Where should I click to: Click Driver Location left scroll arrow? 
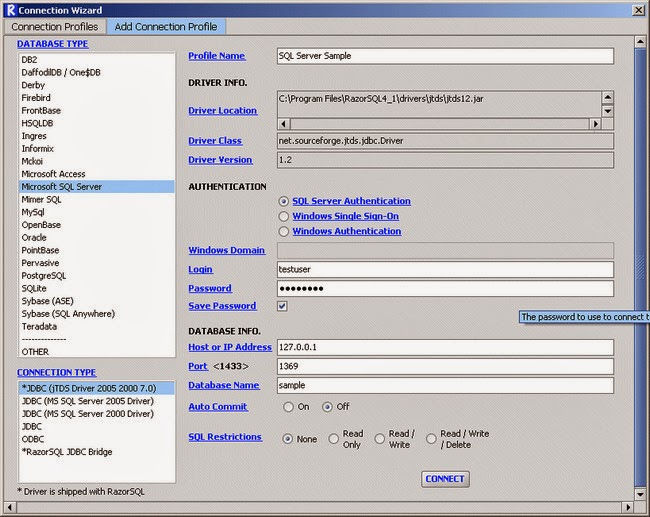point(284,124)
